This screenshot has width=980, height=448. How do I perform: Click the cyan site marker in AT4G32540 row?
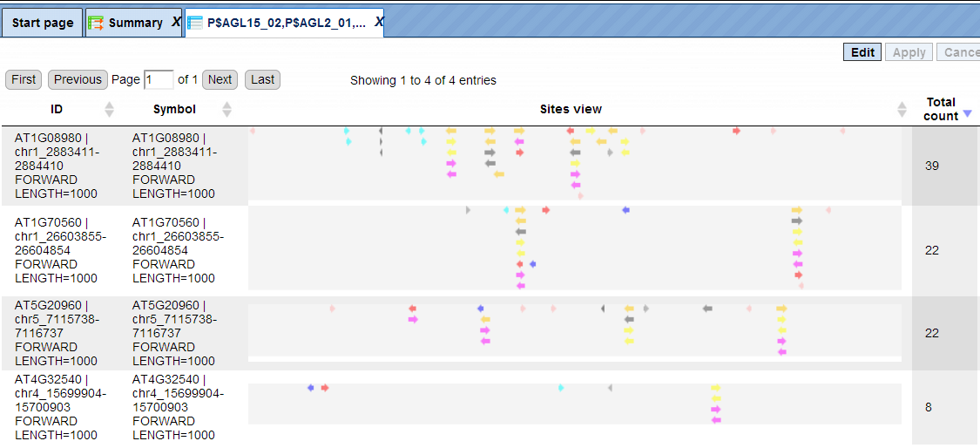pos(561,388)
